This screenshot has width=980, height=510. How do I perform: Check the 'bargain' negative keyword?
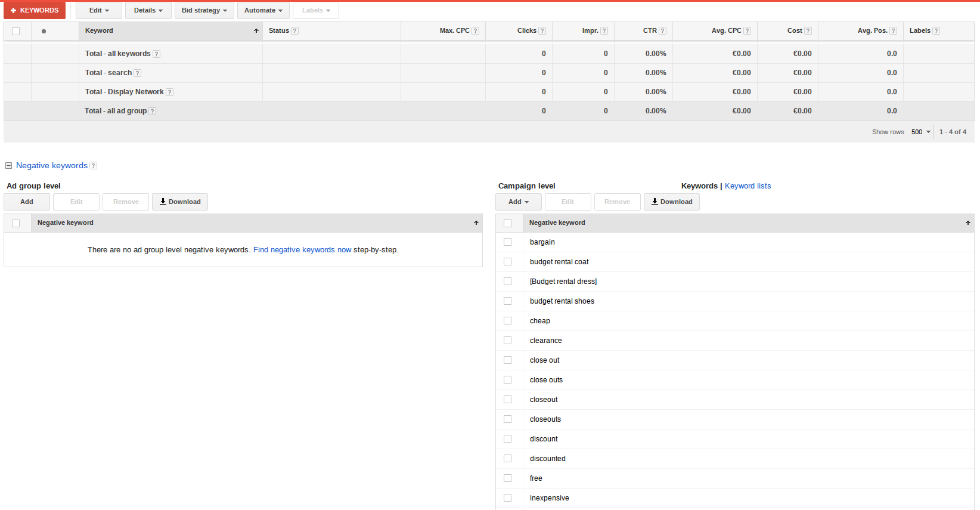[x=508, y=242]
